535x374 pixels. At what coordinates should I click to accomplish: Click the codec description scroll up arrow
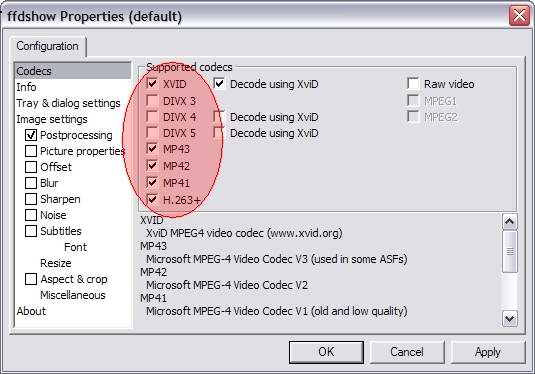pyautogui.click(x=510, y=222)
